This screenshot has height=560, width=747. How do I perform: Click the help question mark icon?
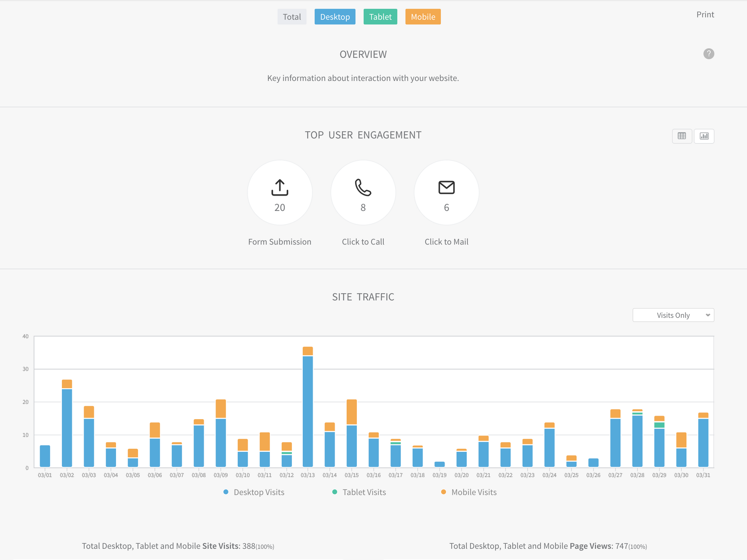[x=708, y=54]
